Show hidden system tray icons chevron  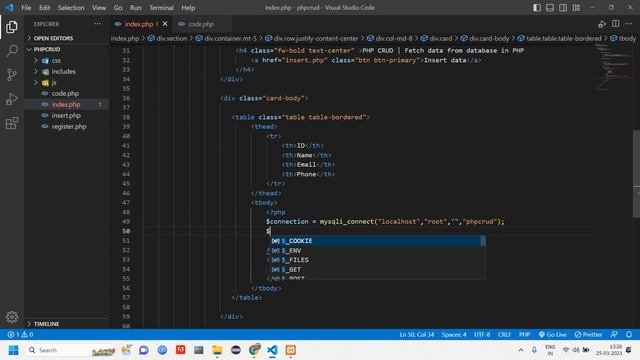520,350
